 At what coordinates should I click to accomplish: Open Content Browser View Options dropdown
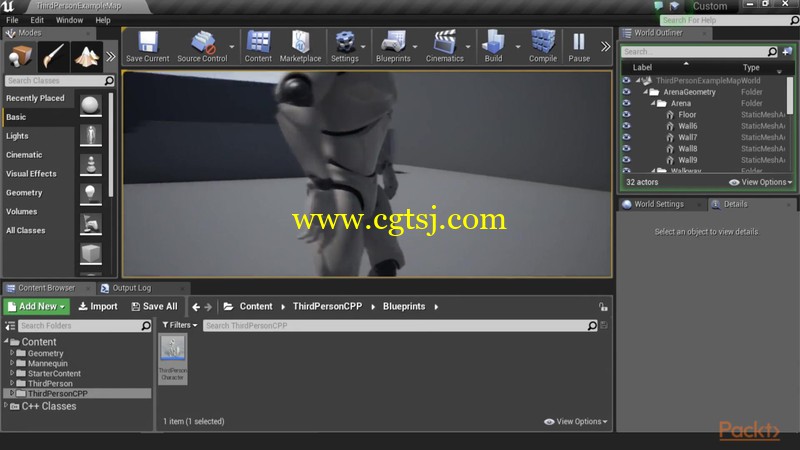576,421
